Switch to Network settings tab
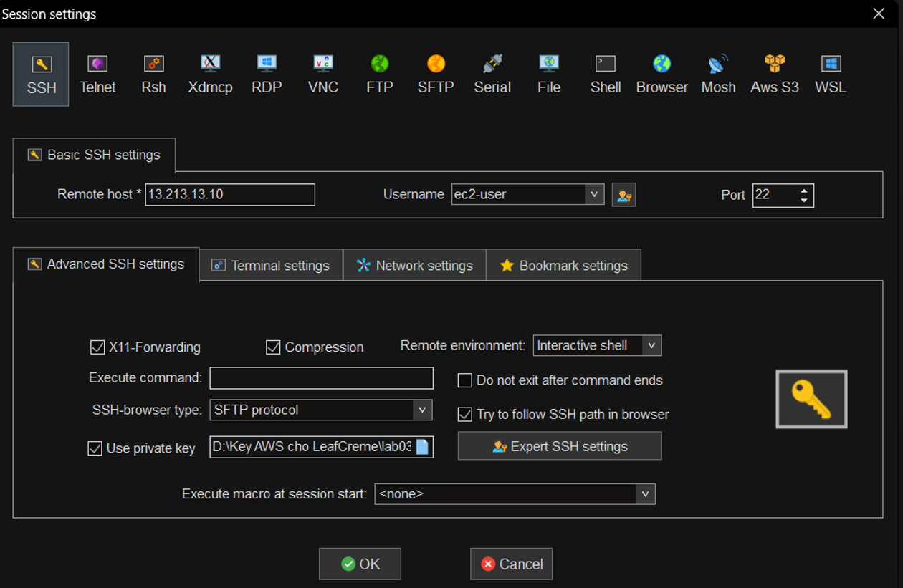Viewport: 903px width, 588px height. pos(415,265)
